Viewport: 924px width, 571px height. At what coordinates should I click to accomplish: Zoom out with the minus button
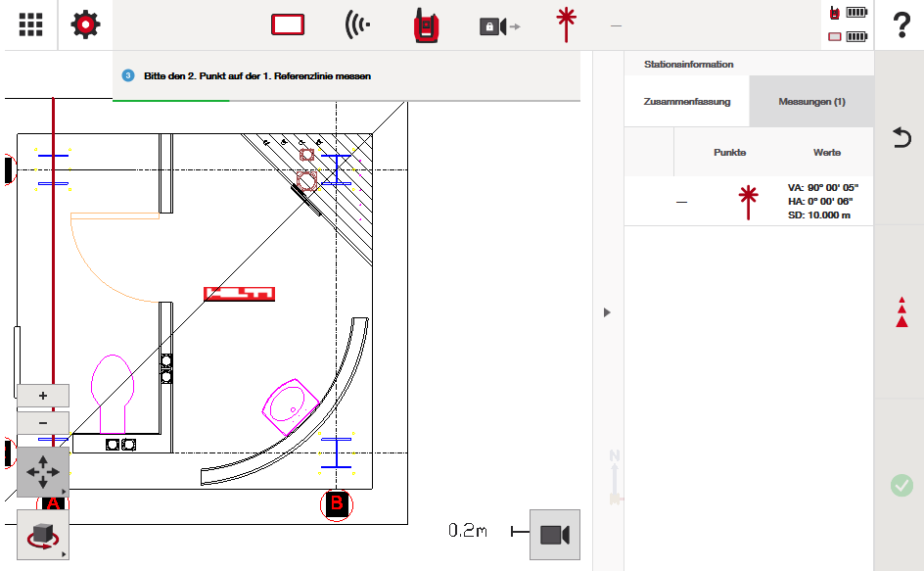[43, 423]
